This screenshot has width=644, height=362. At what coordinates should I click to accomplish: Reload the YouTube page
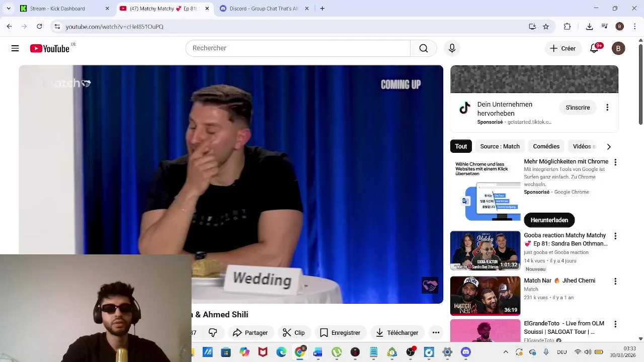tap(39, 27)
